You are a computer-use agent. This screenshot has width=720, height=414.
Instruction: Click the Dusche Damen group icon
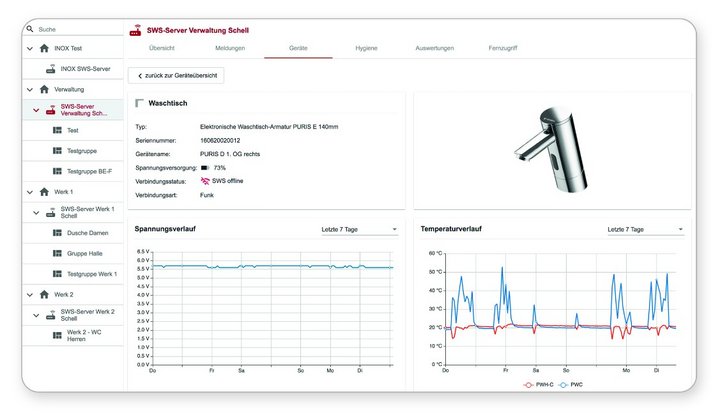[x=57, y=233]
